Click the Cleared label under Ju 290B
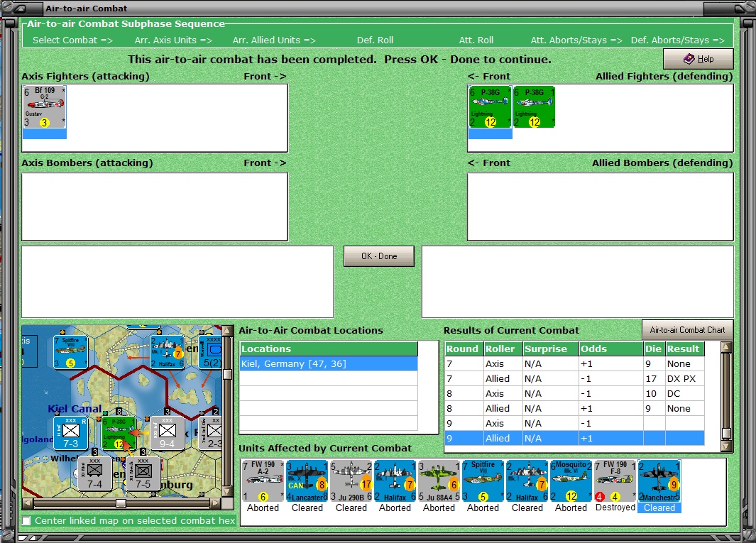The height and width of the screenshot is (543, 756). [x=351, y=508]
